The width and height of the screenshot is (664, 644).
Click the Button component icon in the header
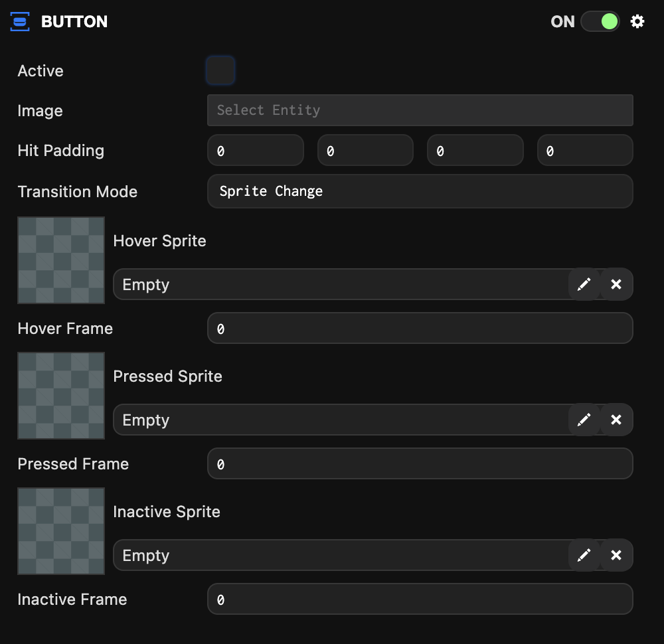click(20, 21)
